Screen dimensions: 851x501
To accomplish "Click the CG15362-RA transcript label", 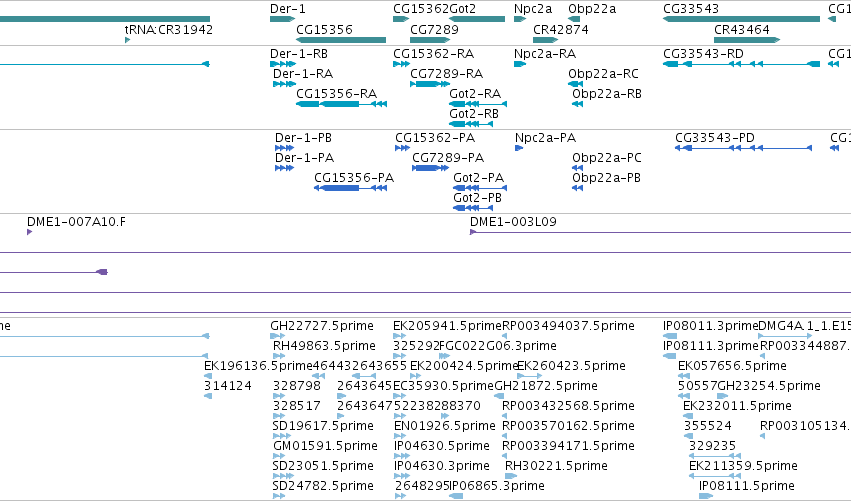I will click(x=434, y=54).
